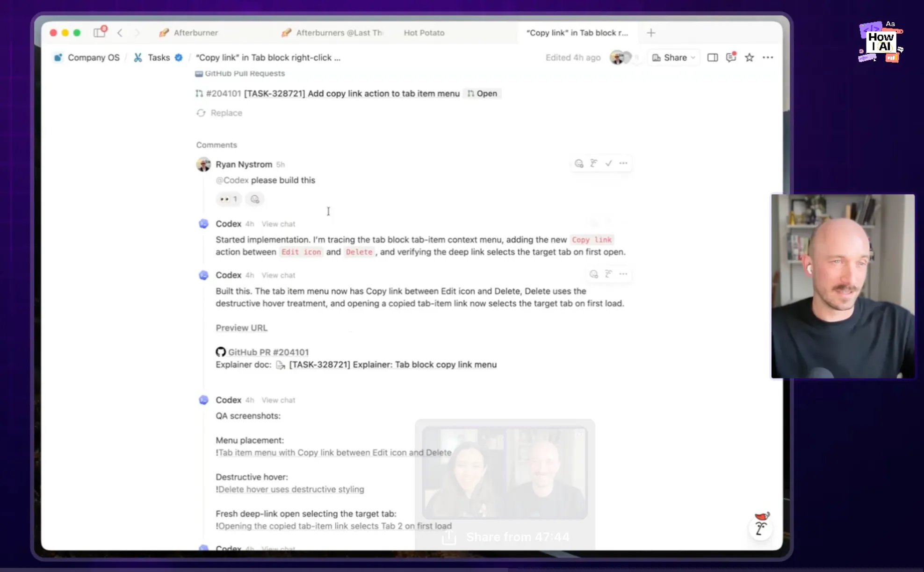Switch to the Afterburner tab
The height and width of the screenshot is (572, 924).
[189, 33]
